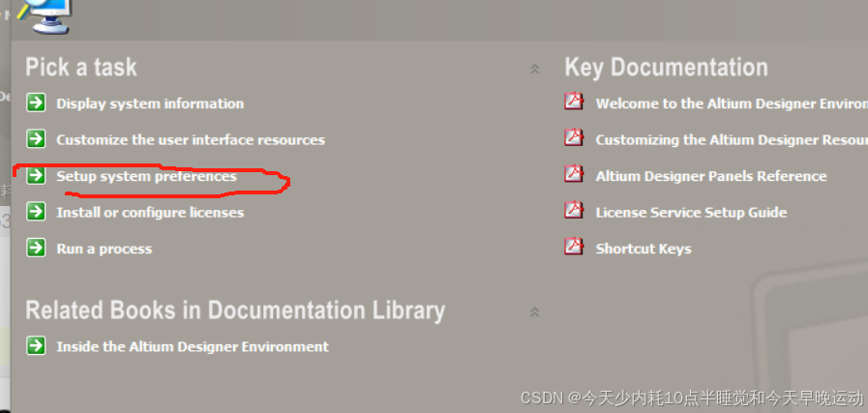Select Run a process link
868x413 pixels.
click(x=105, y=249)
